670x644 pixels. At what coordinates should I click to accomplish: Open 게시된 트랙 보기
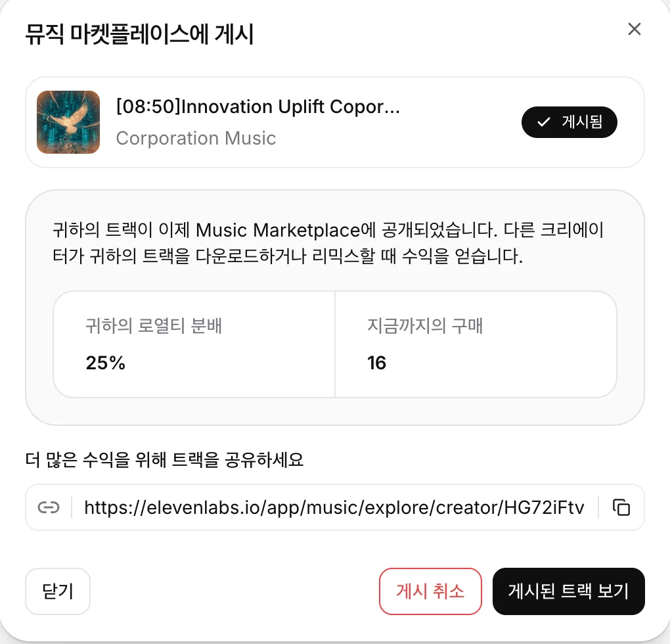(568, 591)
